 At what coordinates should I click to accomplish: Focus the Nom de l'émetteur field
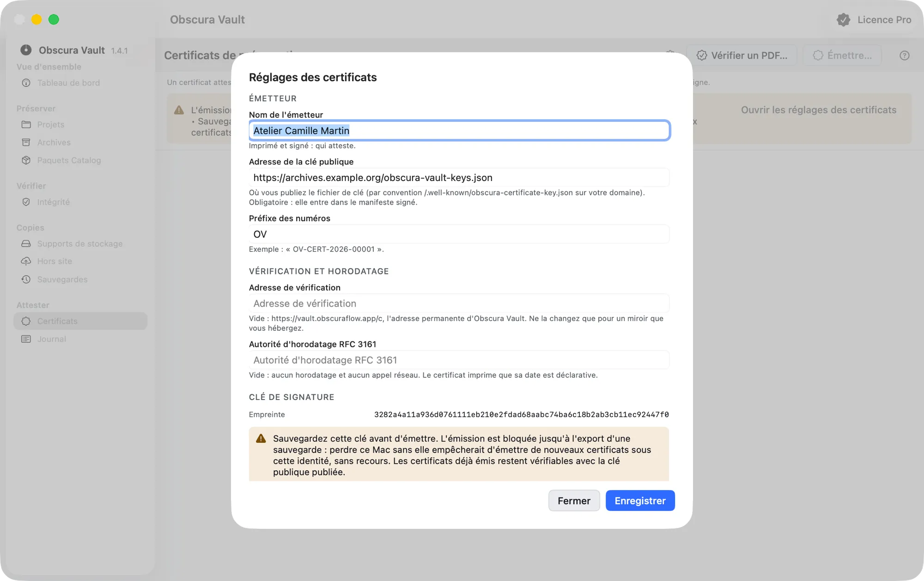point(459,131)
